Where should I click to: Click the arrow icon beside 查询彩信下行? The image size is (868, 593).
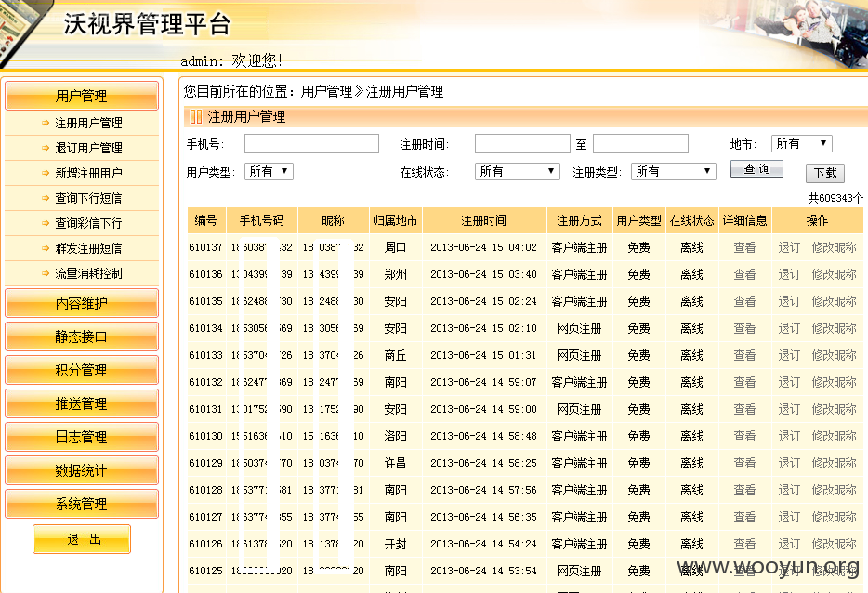tap(46, 223)
